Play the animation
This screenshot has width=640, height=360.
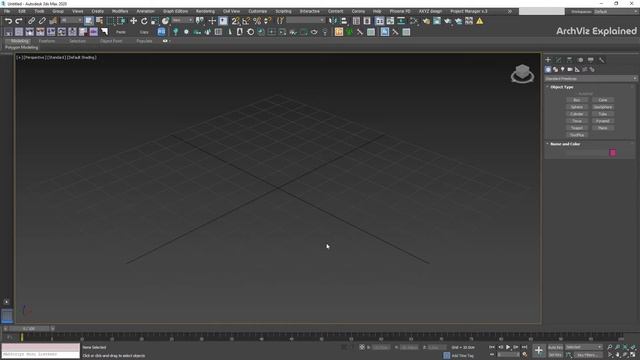[508, 347]
